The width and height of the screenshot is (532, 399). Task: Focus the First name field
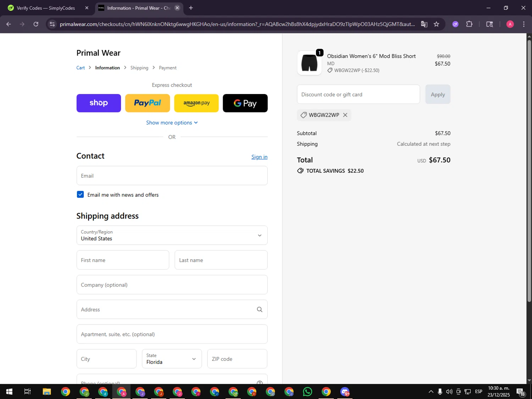click(x=123, y=260)
